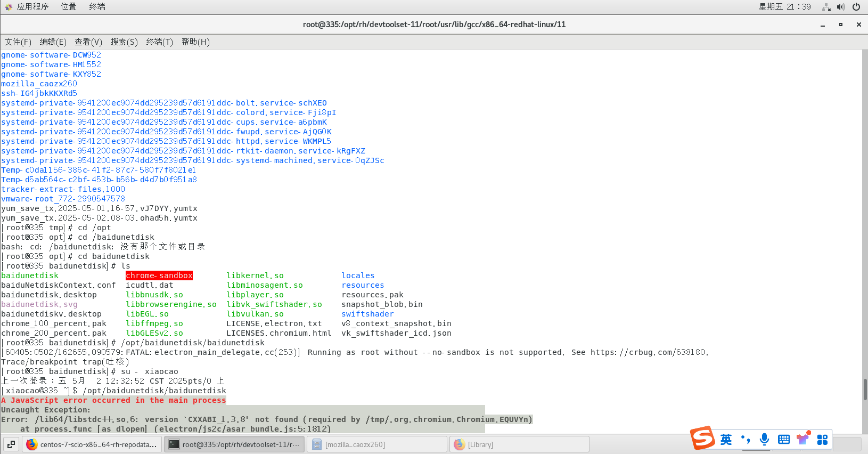This screenshot has height=454, width=868.
Task: Switch to Firefox centos-7-sclo window
Action: click(92, 444)
